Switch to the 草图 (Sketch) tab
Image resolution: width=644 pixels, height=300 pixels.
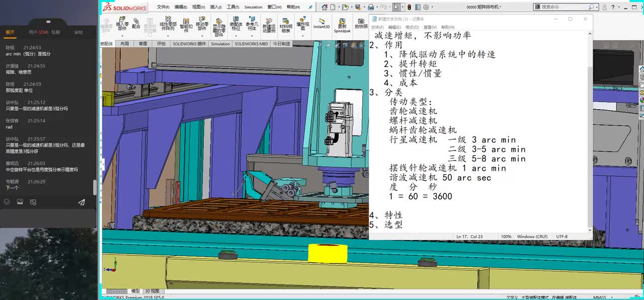pyautogui.click(x=143, y=44)
